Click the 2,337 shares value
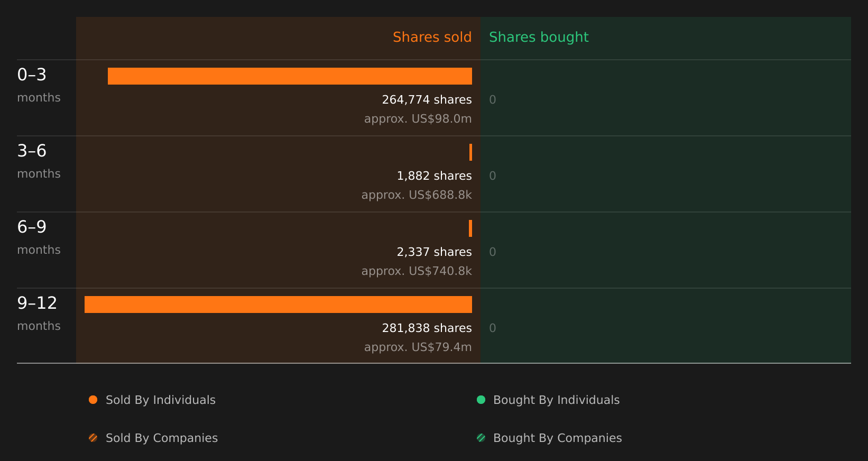Image resolution: width=868 pixels, height=461 pixels. pyautogui.click(x=434, y=252)
